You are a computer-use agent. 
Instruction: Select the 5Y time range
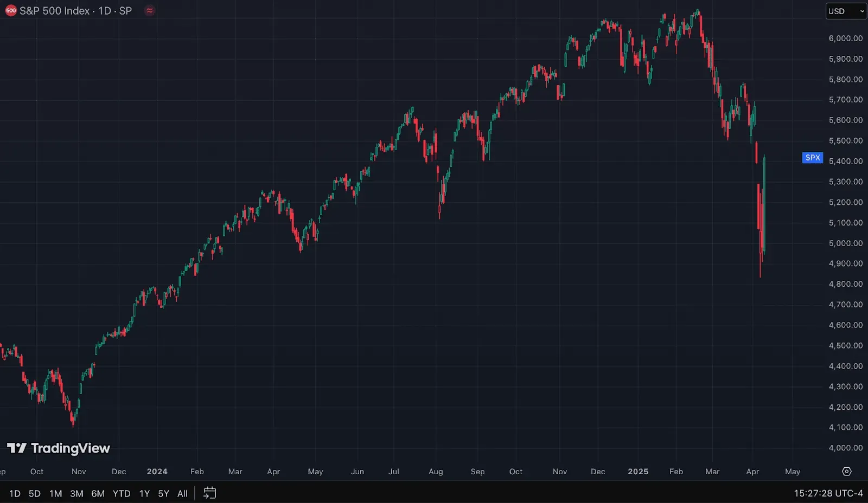point(163,493)
